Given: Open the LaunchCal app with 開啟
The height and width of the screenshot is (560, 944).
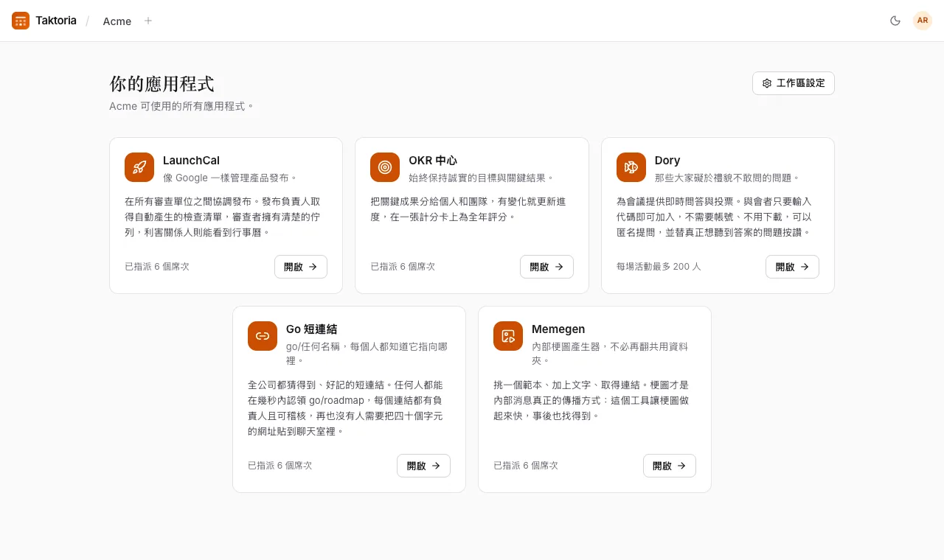Looking at the screenshot, I should 301,267.
